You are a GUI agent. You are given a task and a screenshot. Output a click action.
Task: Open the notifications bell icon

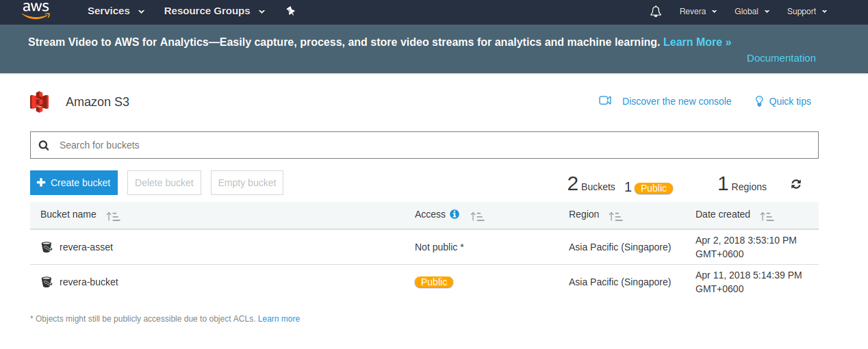click(656, 11)
